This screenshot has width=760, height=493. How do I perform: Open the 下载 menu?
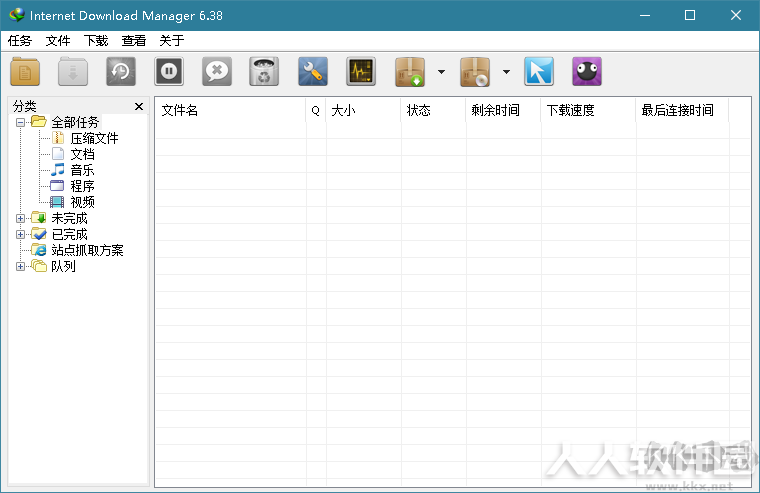point(95,41)
